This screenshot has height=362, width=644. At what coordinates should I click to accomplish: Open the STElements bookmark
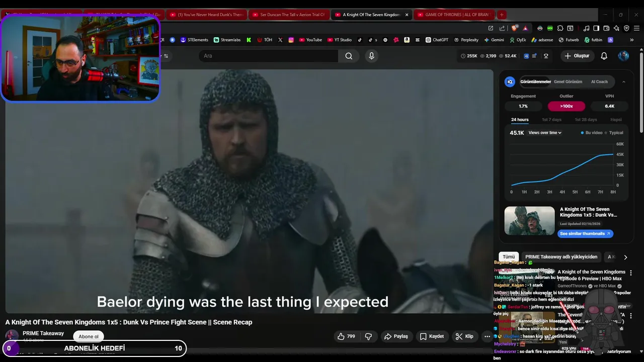(194, 40)
